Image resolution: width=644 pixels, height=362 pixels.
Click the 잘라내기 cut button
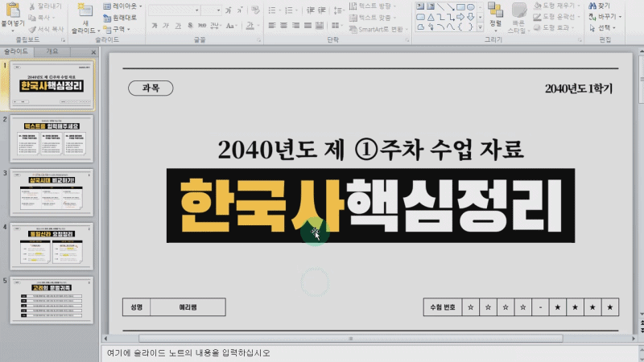point(46,6)
